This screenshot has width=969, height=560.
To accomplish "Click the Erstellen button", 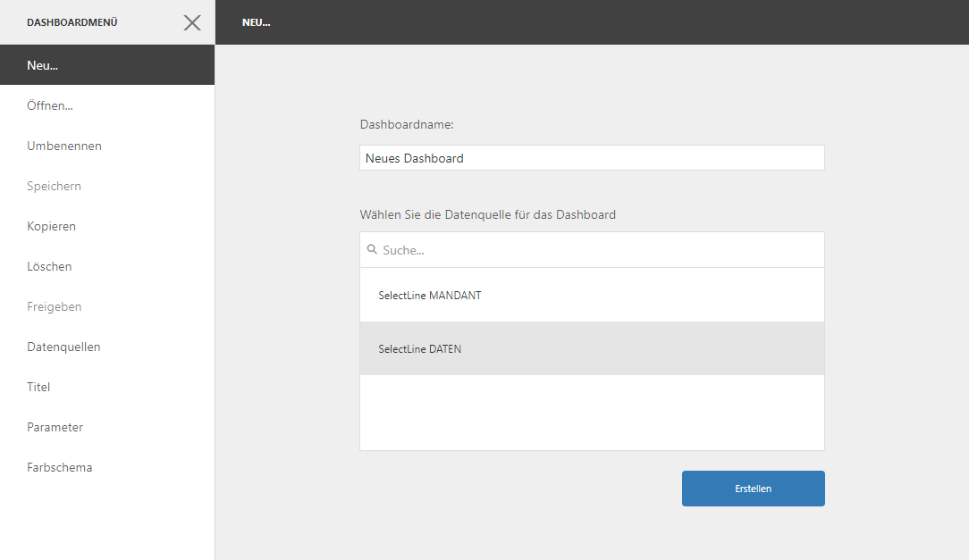I will pyautogui.click(x=754, y=489).
